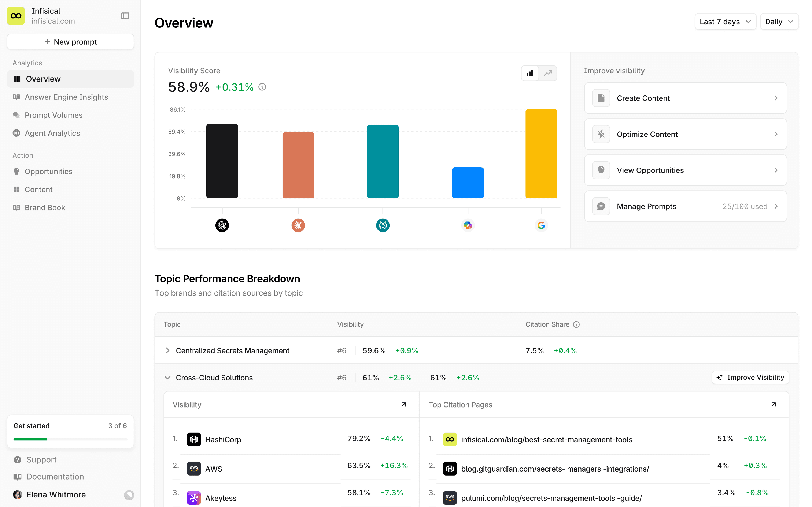Viewport: 812px width, 507px height.
Task: Click the New prompt button
Action: tap(70, 42)
